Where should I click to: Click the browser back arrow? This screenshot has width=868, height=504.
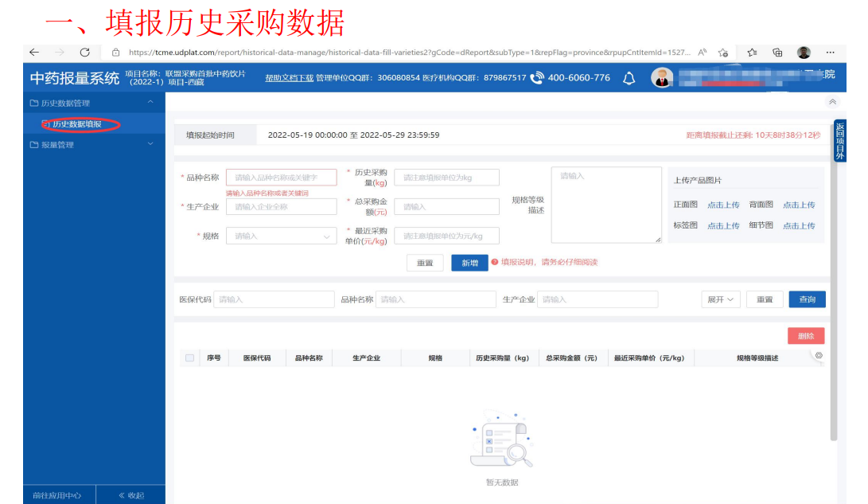click(x=33, y=53)
